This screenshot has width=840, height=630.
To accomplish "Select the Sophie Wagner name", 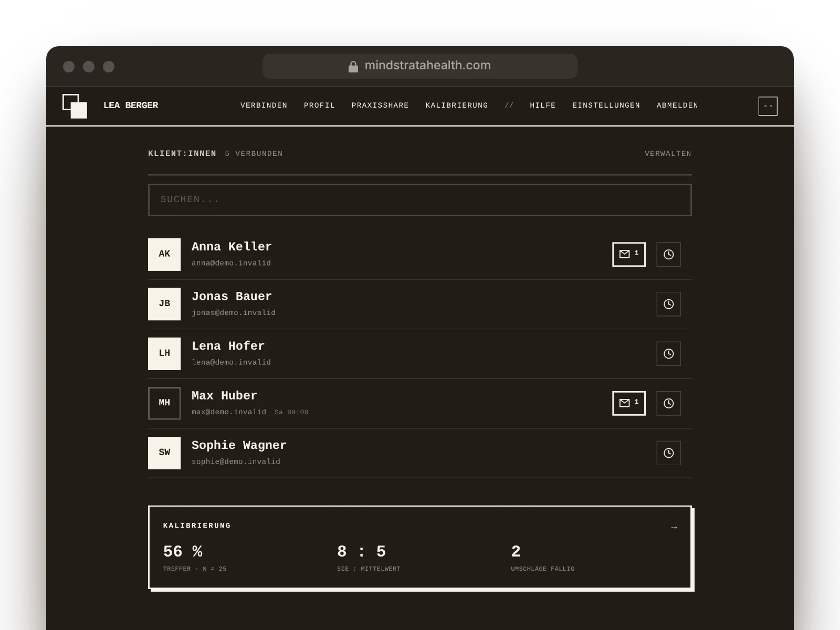I will point(239,446).
